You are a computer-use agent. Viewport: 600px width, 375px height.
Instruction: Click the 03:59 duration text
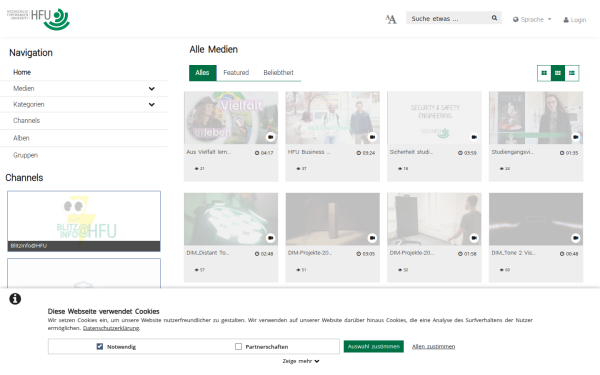tap(470, 153)
